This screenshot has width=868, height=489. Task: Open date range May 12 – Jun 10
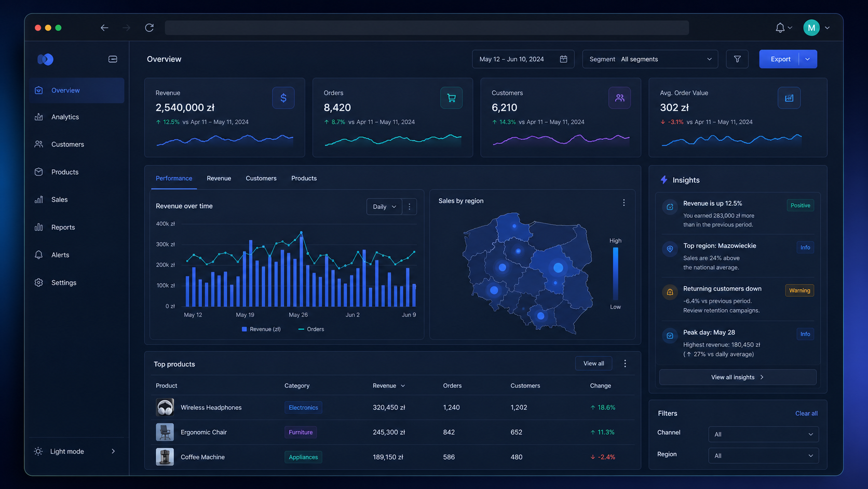pos(523,59)
